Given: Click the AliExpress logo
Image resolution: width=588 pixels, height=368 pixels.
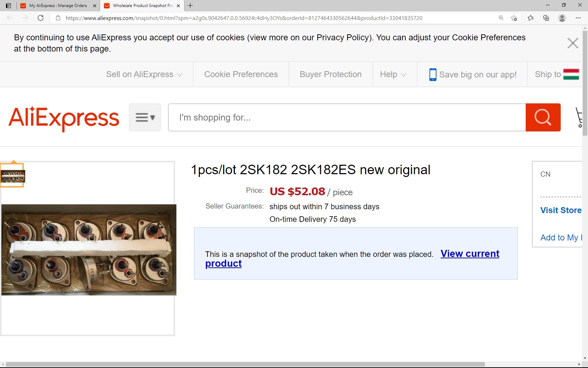Looking at the screenshot, I should [x=64, y=118].
